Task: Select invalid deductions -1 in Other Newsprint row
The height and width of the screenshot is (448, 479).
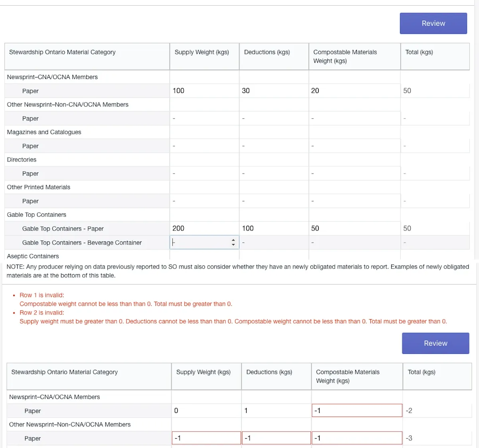Action: (276, 438)
